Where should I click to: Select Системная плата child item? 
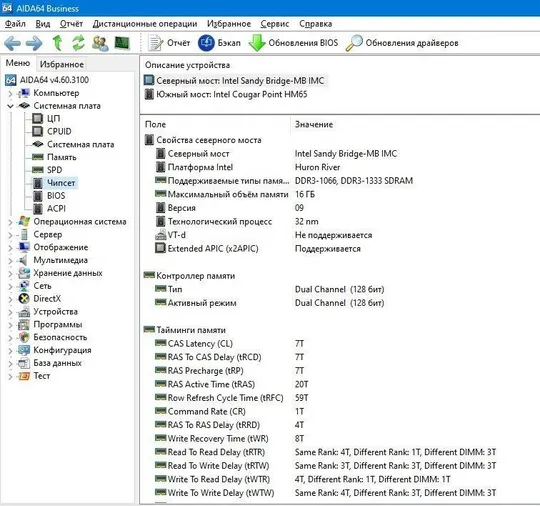tap(81, 144)
